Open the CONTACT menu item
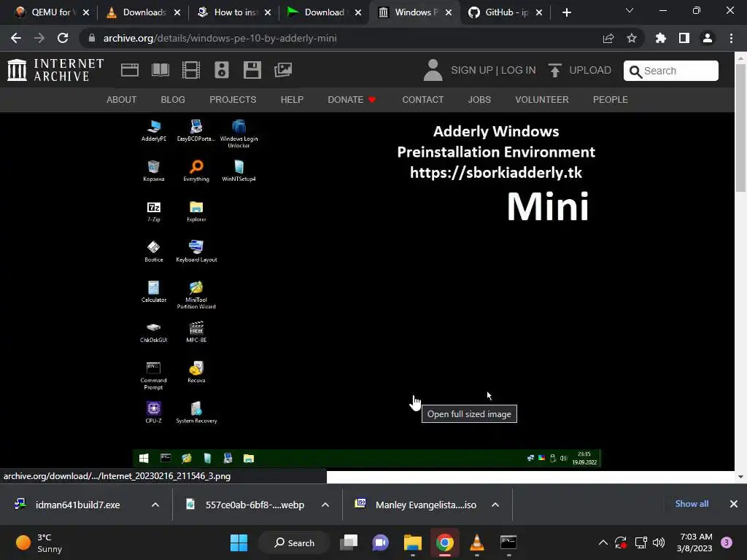This screenshot has width=747, height=560. (x=422, y=99)
